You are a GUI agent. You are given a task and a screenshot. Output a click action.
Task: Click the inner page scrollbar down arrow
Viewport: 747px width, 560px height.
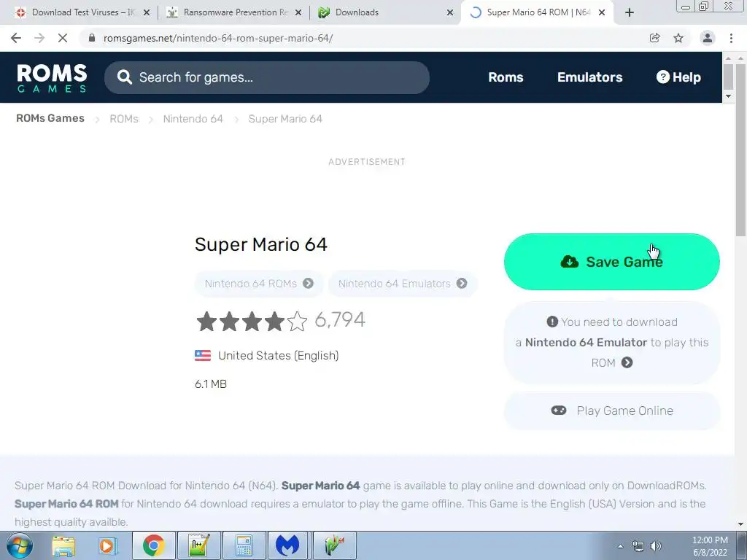point(728,96)
